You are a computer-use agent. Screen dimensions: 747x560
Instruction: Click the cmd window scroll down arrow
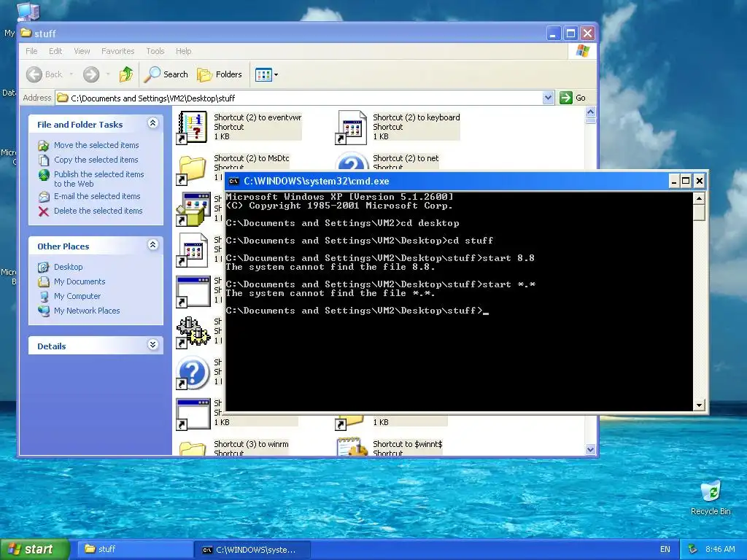699,405
